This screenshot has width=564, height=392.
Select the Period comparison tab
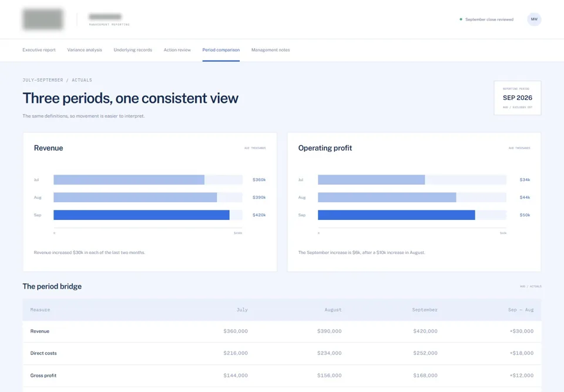pyautogui.click(x=221, y=50)
